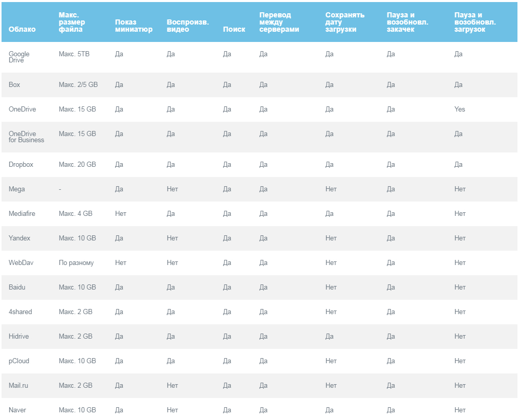Select the Google Drive row label
The height and width of the screenshot is (420, 519).
click(19, 57)
